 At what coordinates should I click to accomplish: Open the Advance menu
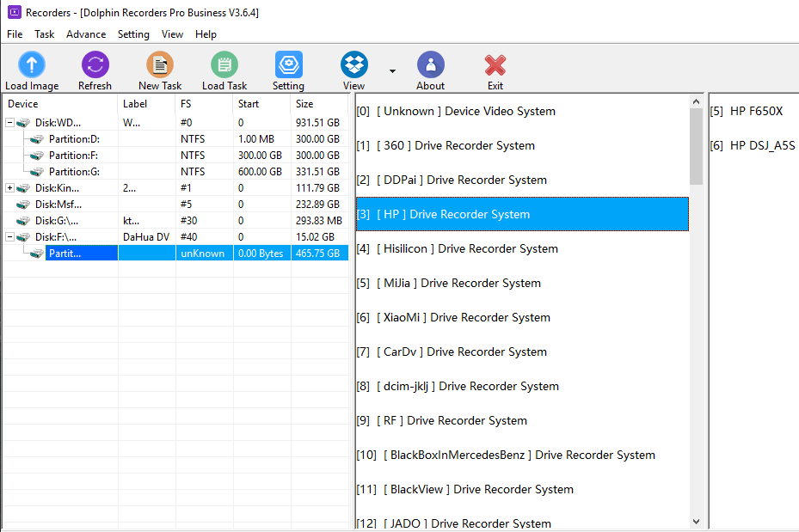pos(86,34)
